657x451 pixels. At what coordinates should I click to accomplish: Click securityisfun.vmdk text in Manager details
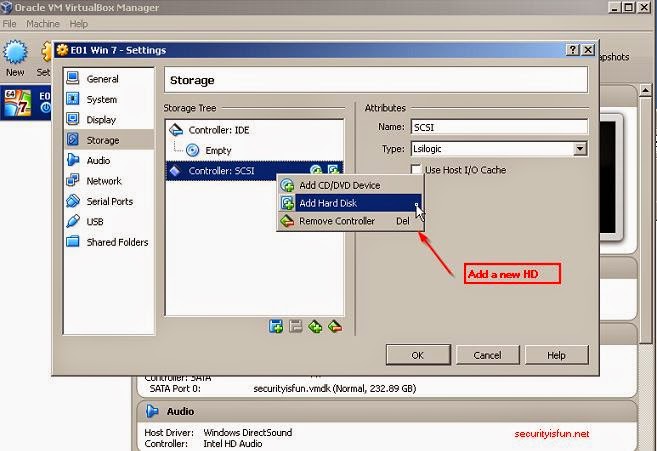pyautogui.click(x=292, y=389)
